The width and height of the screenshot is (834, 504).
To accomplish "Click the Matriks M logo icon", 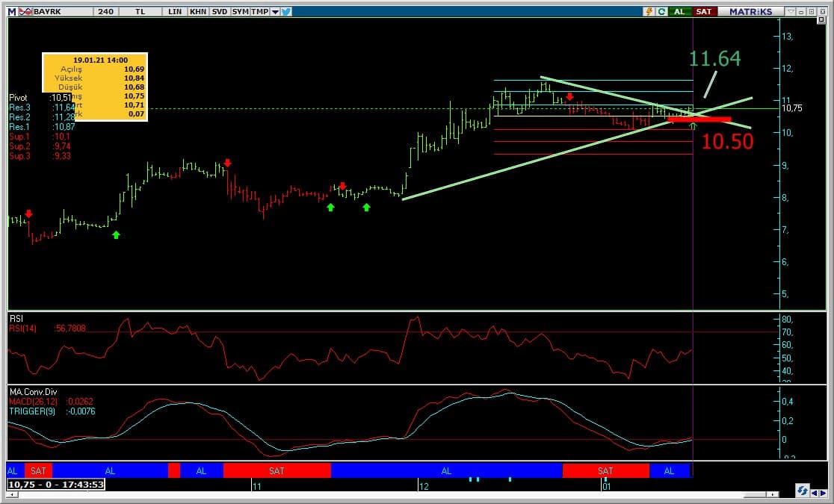I will coord(11,12).
